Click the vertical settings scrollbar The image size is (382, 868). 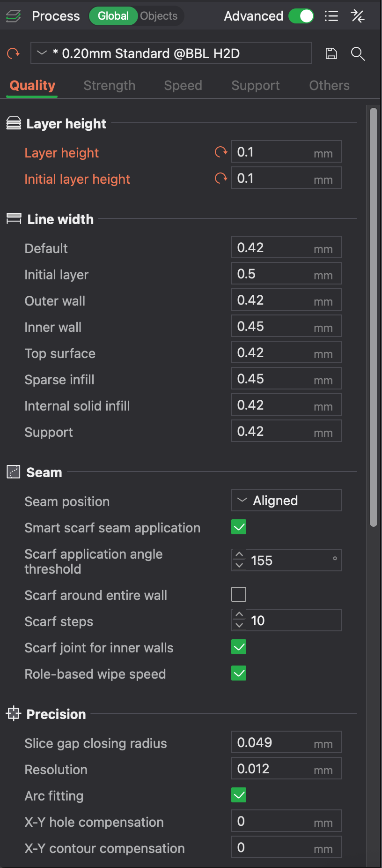(x=373, y=317)
